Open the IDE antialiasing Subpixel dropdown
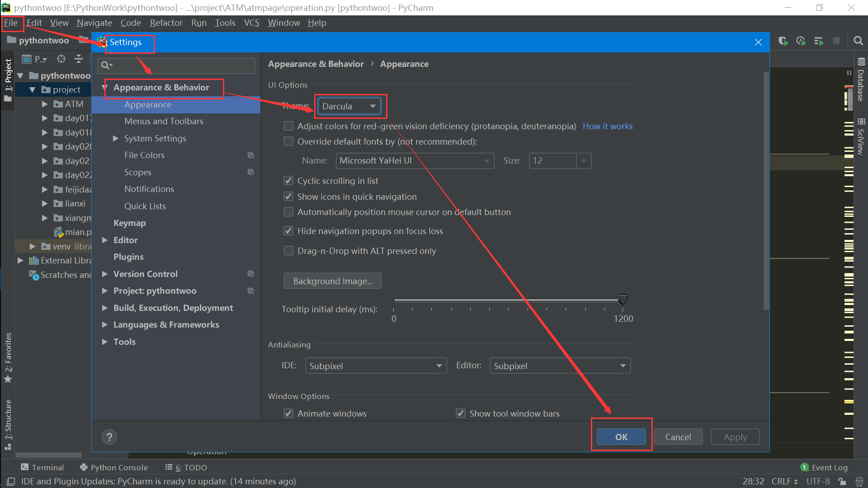 point(376,366)
